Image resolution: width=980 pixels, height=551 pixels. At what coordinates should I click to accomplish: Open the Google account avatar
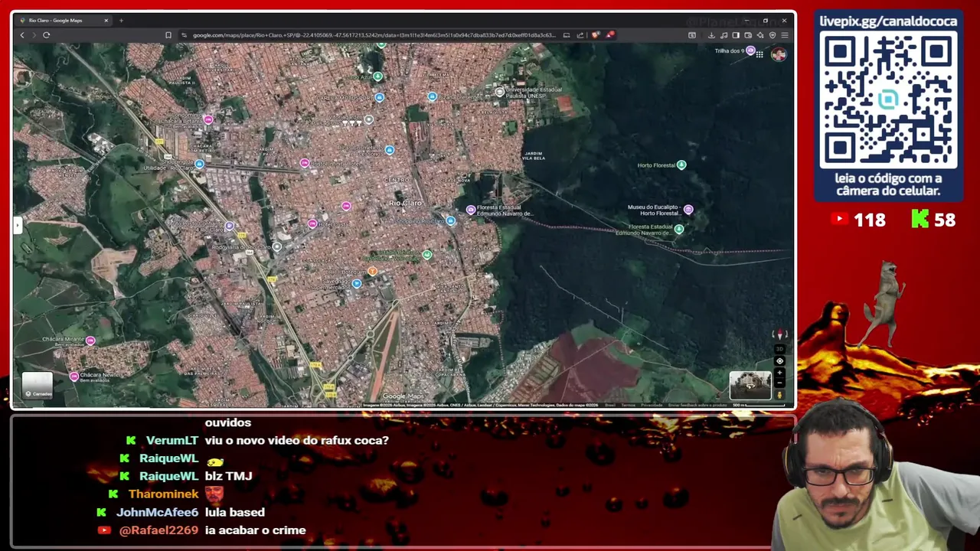point(779,54)
